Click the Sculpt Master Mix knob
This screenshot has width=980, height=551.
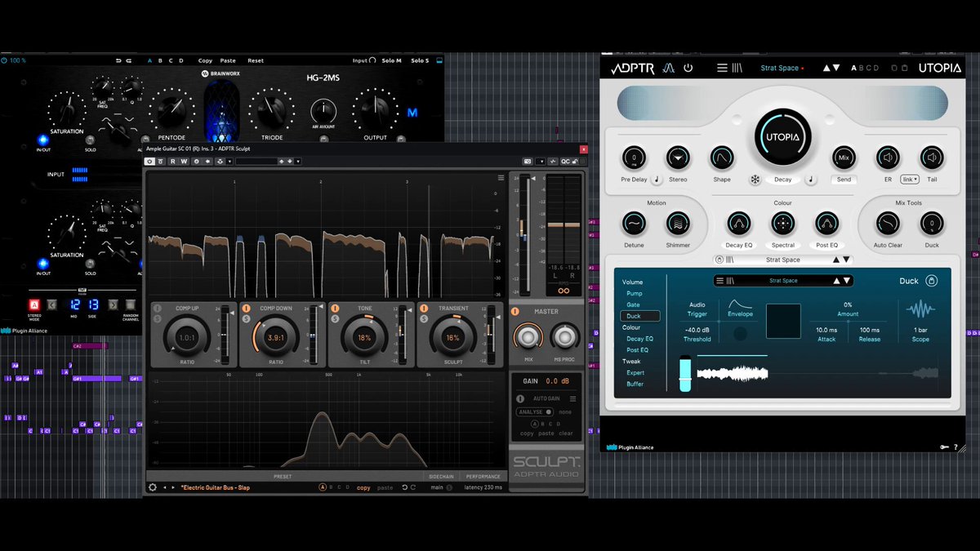(528, 336)
